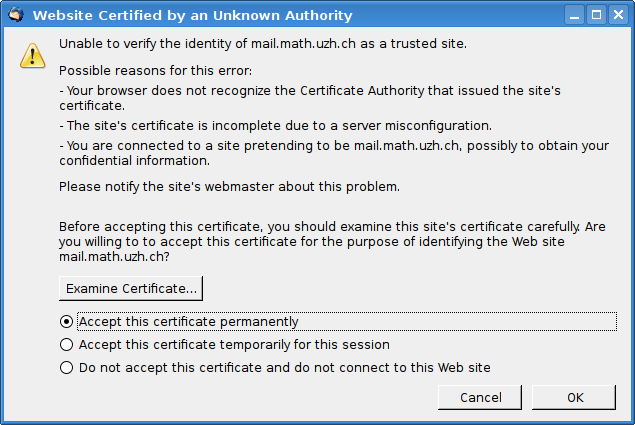This screenshot has width=635, height=425.
Task: Click the 'Please notify the site's webmaster' line
Action: tap(229, 187)
